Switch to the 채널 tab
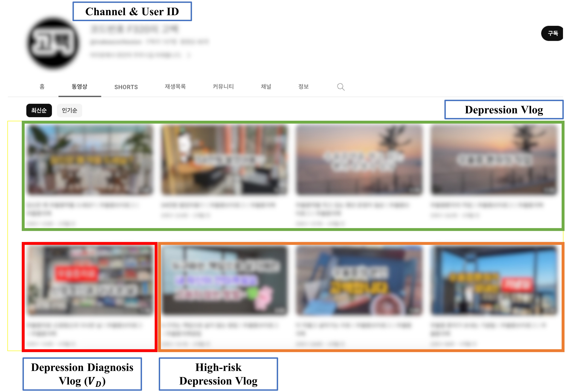This screenshot has width=571, height=392. tap(266, 87)
